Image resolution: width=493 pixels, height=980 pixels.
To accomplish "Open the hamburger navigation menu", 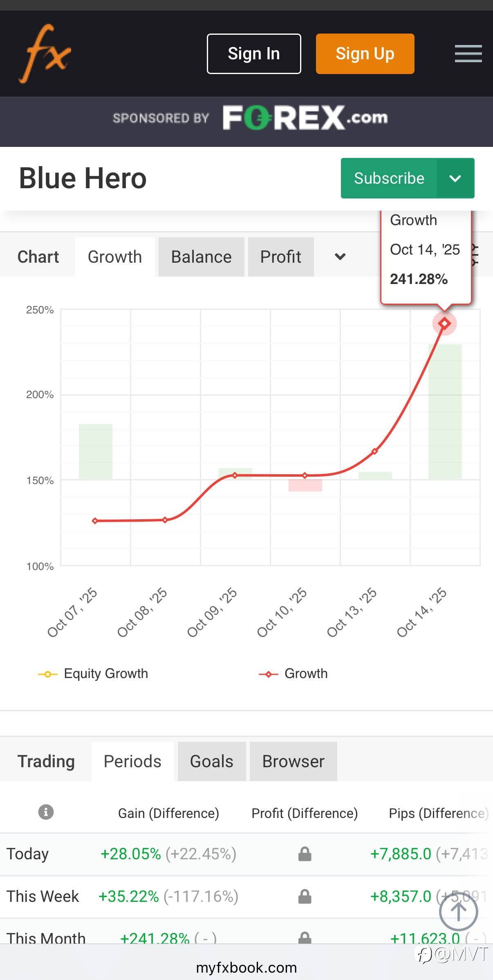I will 468,54.
